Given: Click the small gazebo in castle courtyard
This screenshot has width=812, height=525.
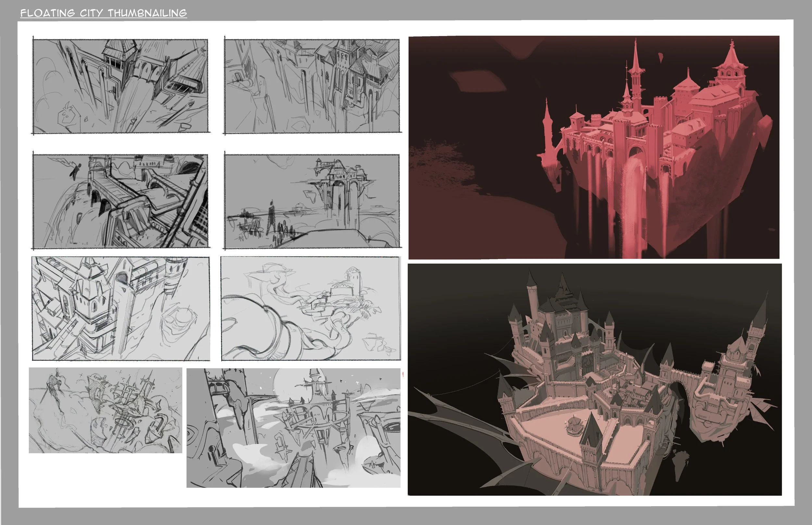Looking at the screenshot, I should point(574,425).
